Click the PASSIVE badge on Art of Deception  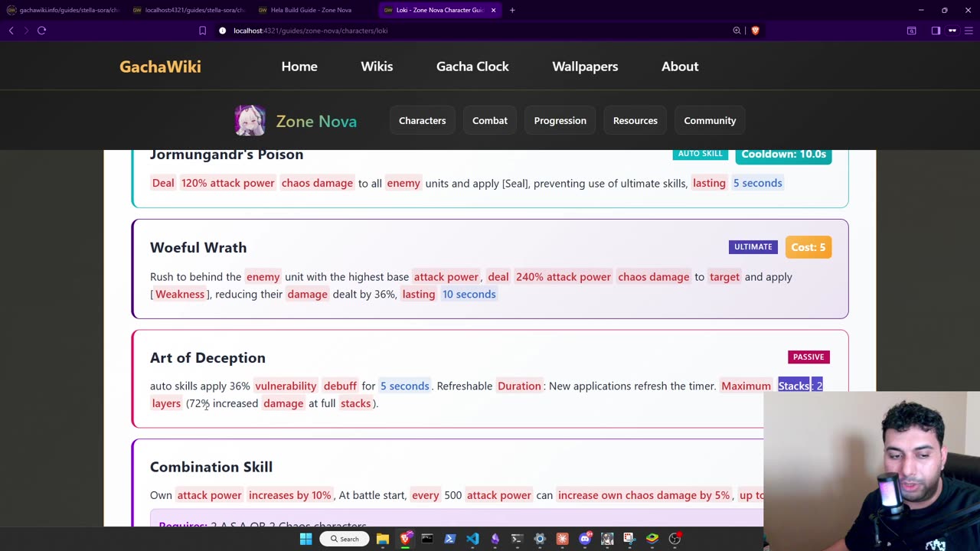(808, 357)
